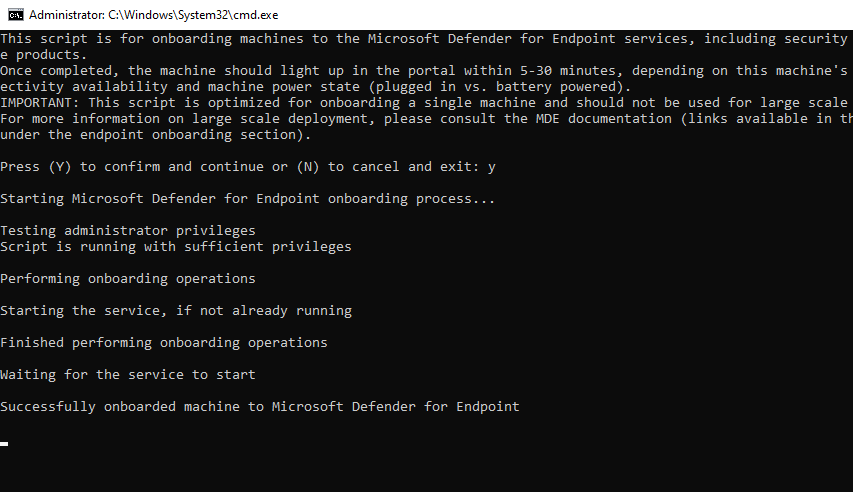Viewport: 853px width, 492px height.
Task: Click 'Waiting for the service to start' line
Action: pos(128,375)
